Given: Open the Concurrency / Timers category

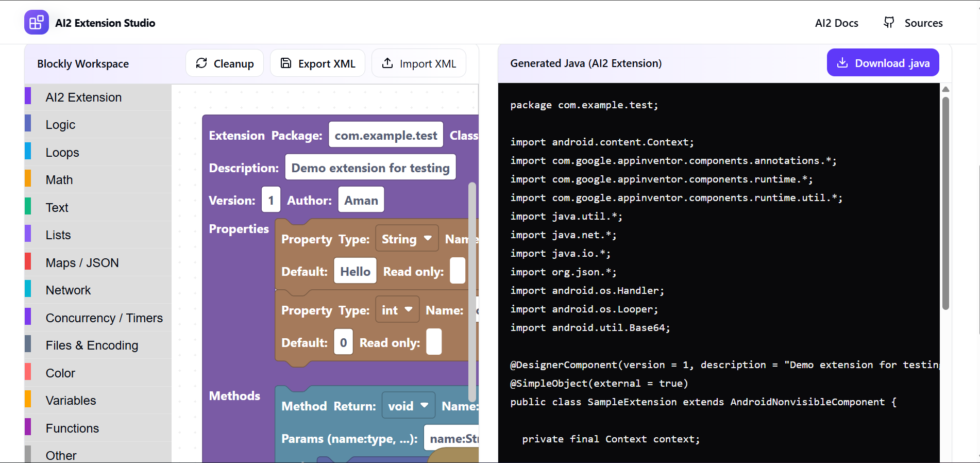Looking at the screenshot, I should pyautogui.click(x=104, y=318).
